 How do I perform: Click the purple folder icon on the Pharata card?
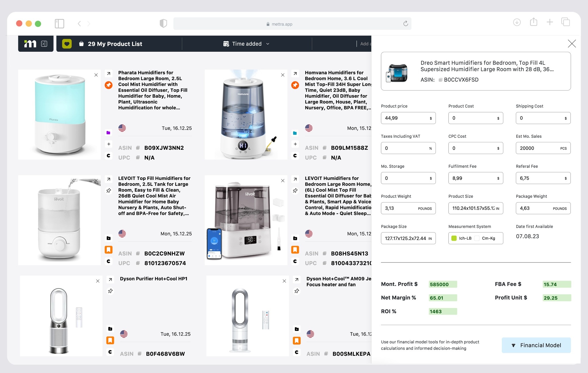pos(109,132)
